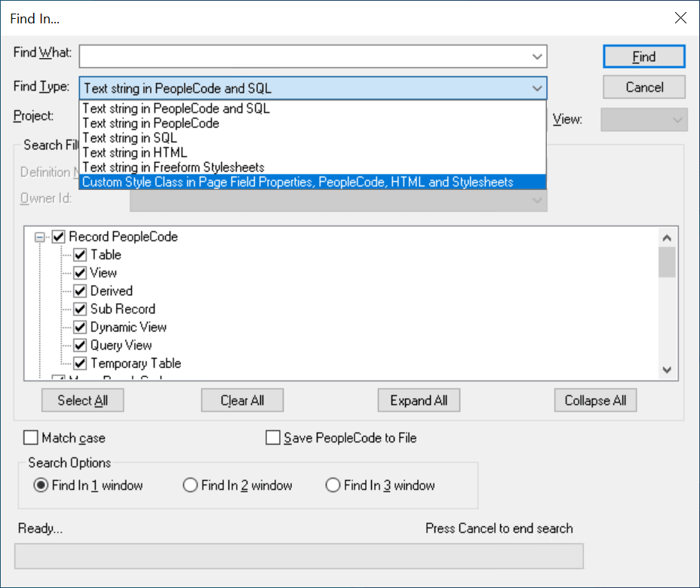Click the tree scrollbar down arrow
Viewport: 700px width, 588px height.
(667, 370)
